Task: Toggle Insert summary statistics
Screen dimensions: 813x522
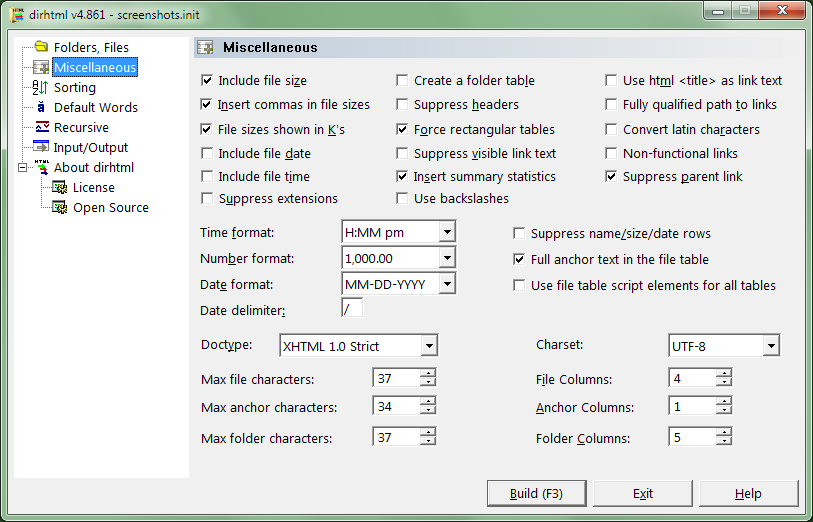Action: 402,176
